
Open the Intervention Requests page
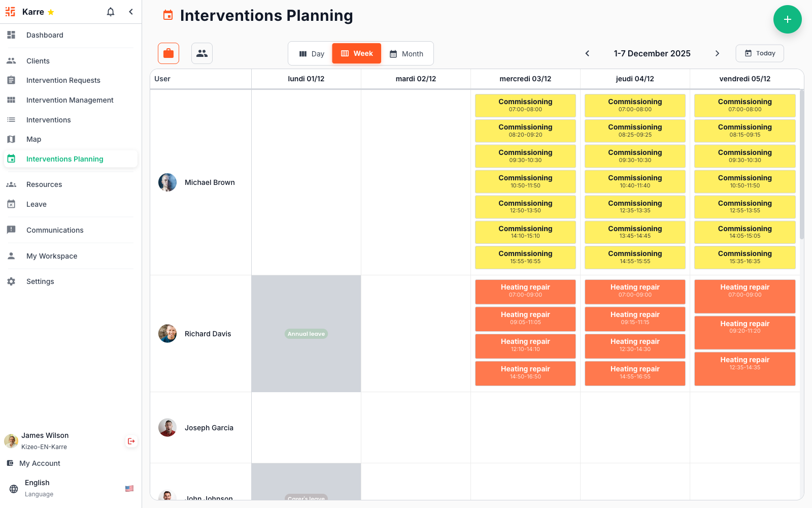tap(63, 80)
